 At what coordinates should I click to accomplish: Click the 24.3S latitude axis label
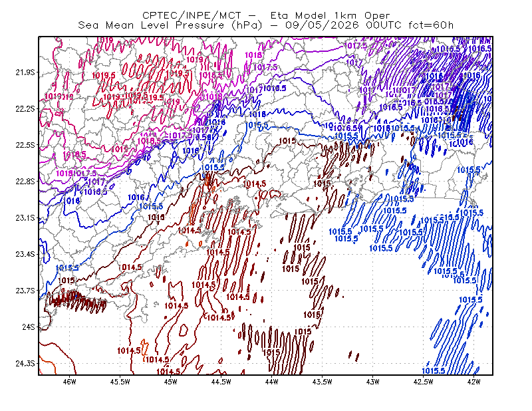pos(25,363)
